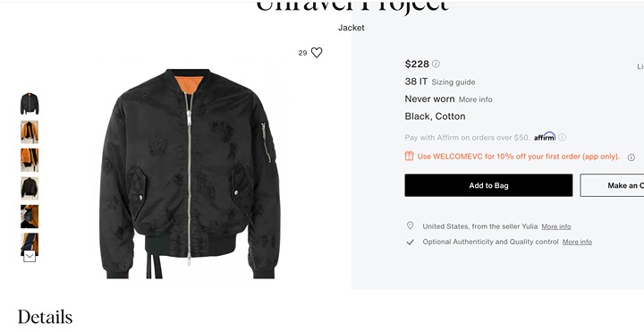Click the Affirm logo

[545, 137]
